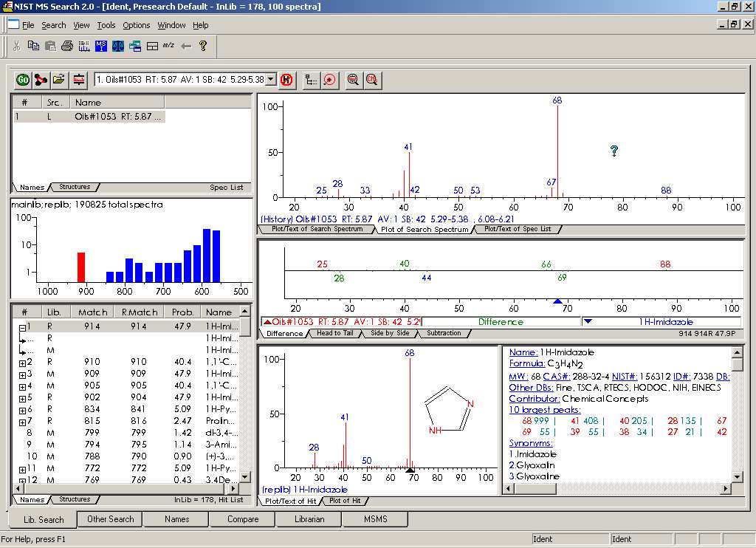Expand hit 2 in the hit list
This screenshot has width=756, height=548.
click(21, 363)
